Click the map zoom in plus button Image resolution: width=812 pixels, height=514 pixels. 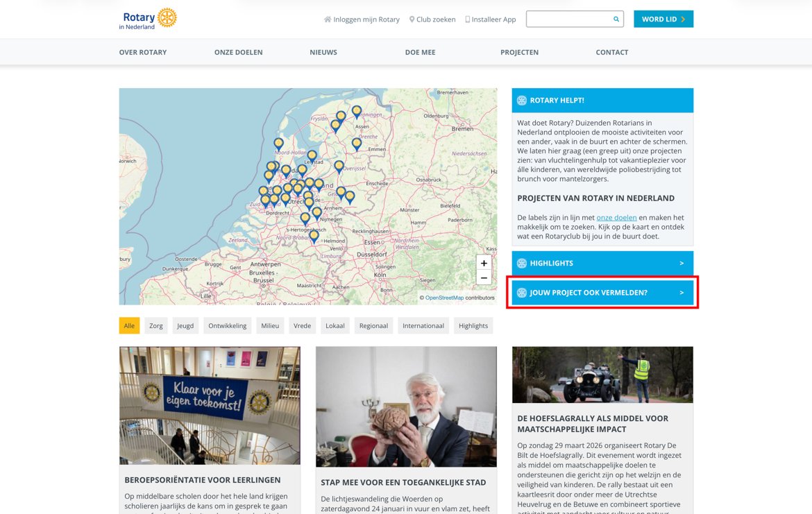pyautogui.click(x=484, y=263)
